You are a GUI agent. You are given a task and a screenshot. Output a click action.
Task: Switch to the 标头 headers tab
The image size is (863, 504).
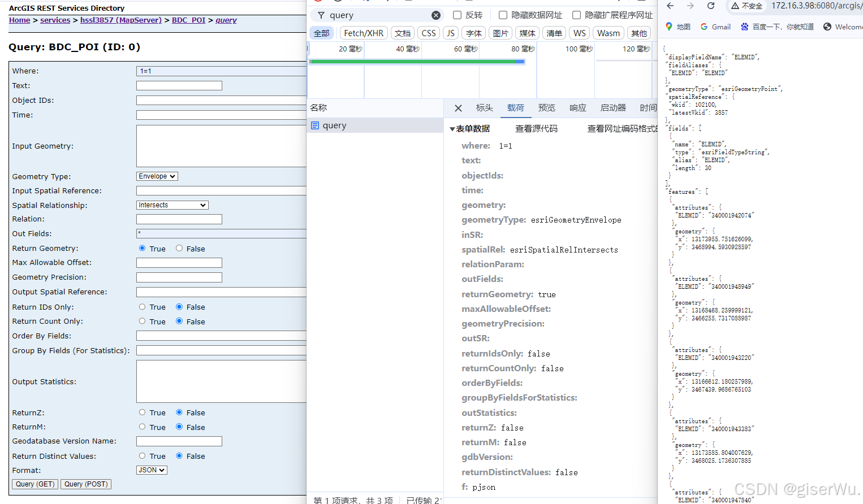[484, 108]
